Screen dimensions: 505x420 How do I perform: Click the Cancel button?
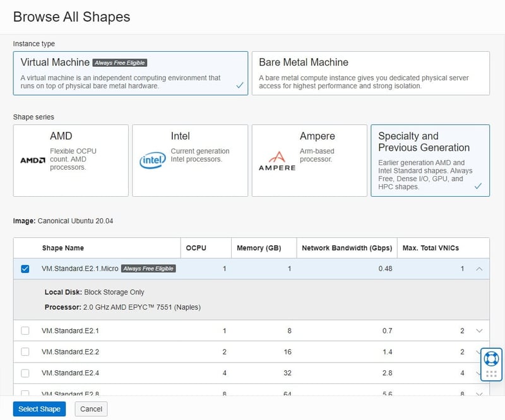[91, 409]
